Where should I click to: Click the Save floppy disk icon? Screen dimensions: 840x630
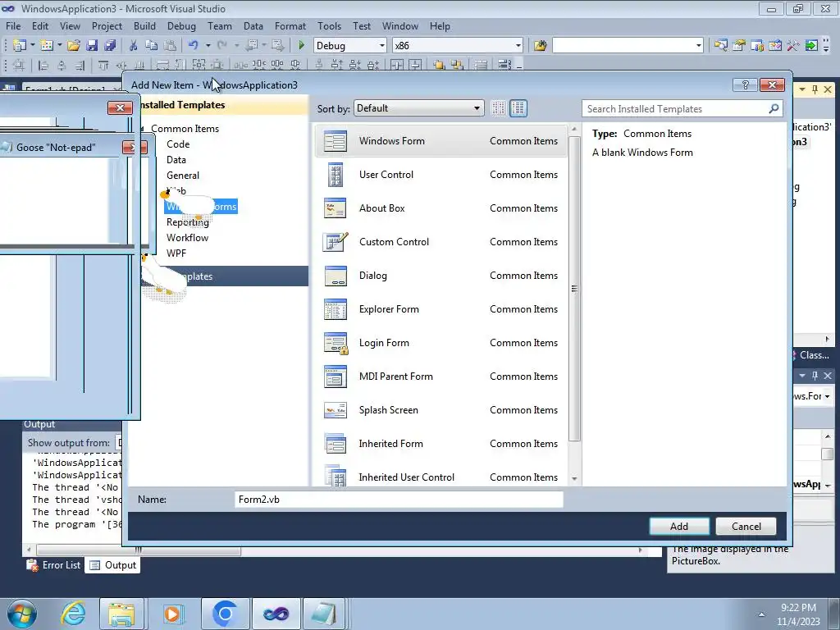click(x=92, y=46)
